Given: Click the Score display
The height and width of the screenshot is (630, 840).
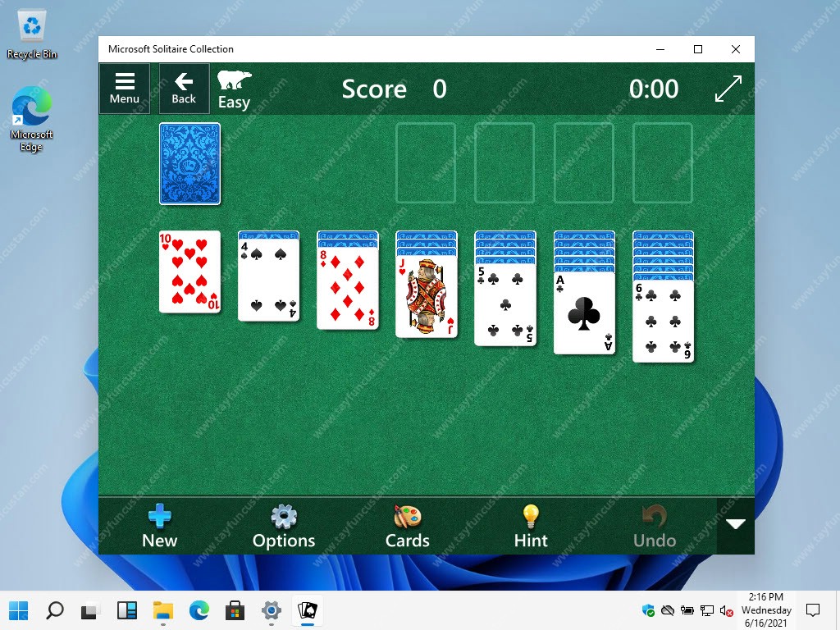Looking at the screenshot, I should 394,89.
